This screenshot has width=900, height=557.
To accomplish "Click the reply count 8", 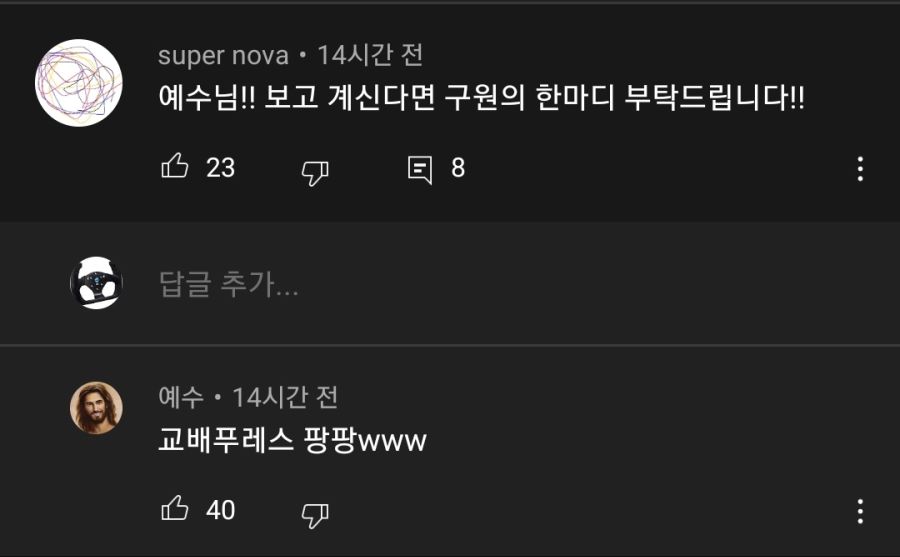I will pyautogui.click(x=457, y=168).
